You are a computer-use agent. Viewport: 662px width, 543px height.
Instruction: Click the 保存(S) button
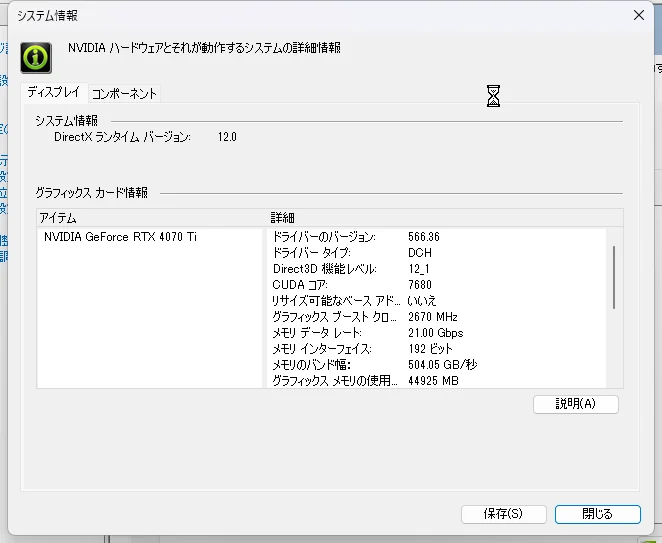[503, 513]
